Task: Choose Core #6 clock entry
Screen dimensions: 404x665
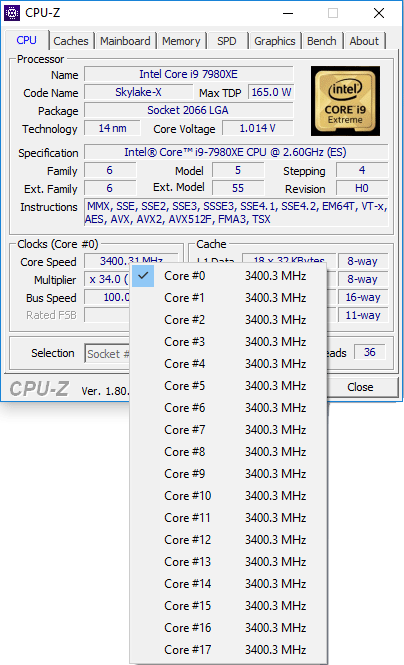Action: pyautogui.click(x=228, y=408)
